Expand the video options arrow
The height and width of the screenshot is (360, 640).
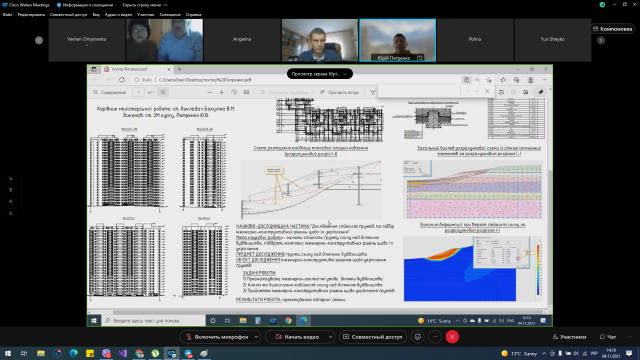[x=330, y=337]
